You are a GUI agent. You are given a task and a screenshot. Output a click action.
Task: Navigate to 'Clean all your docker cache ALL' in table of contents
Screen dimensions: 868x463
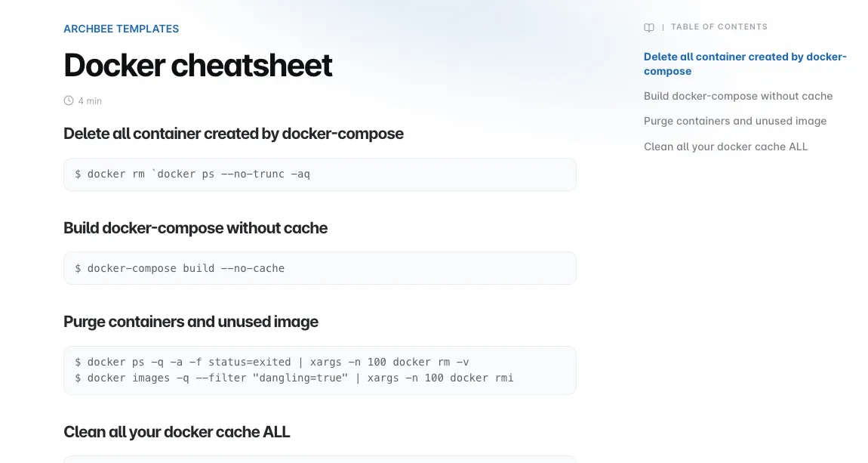pyautogui.click(x=725, y=147)
